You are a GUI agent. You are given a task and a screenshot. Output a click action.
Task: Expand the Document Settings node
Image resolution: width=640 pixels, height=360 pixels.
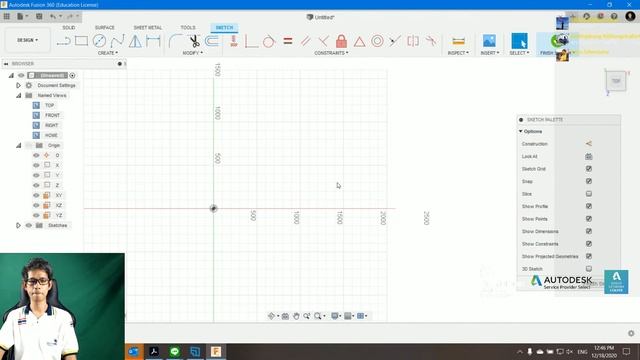pyautogui.click(x=18, y=85)
